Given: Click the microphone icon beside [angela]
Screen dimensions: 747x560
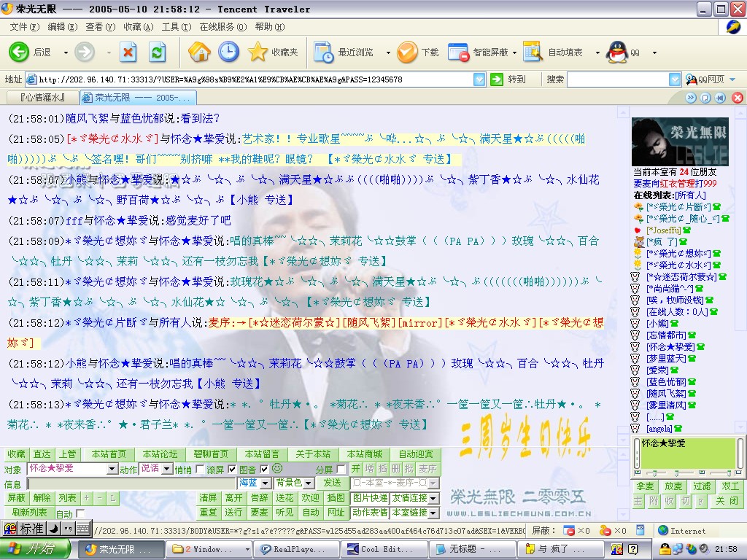Looking at the screenshot, I should 678,429.
